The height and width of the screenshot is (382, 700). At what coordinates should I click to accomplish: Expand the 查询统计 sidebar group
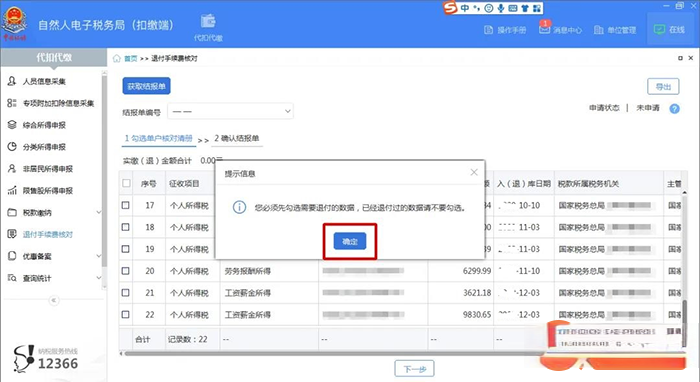click(99, 278)
